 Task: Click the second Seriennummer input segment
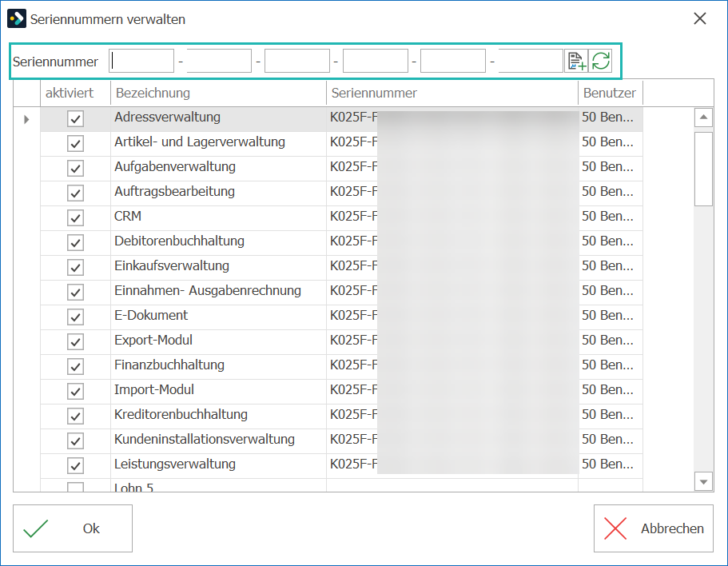219,61
